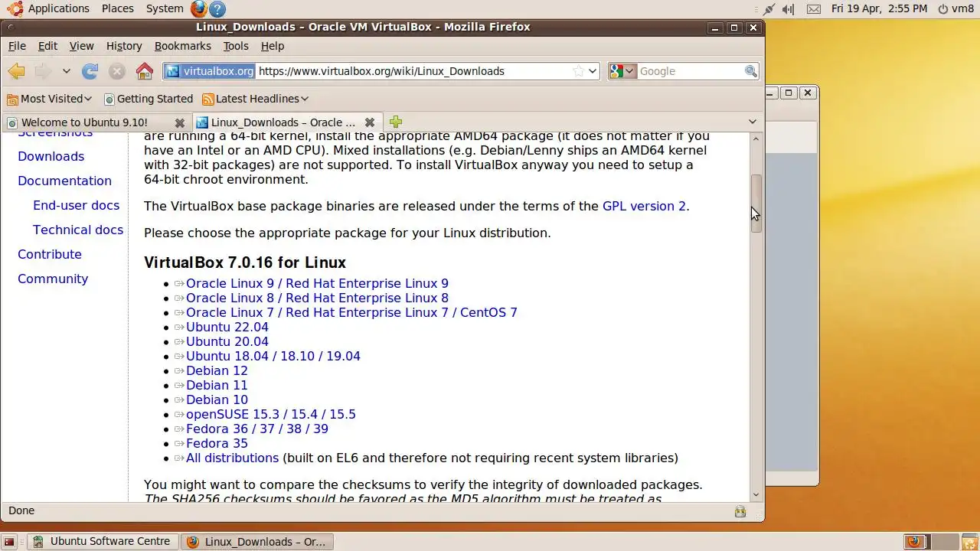
Task: Open the Edit menu
Action: click(x=47, y=46)
